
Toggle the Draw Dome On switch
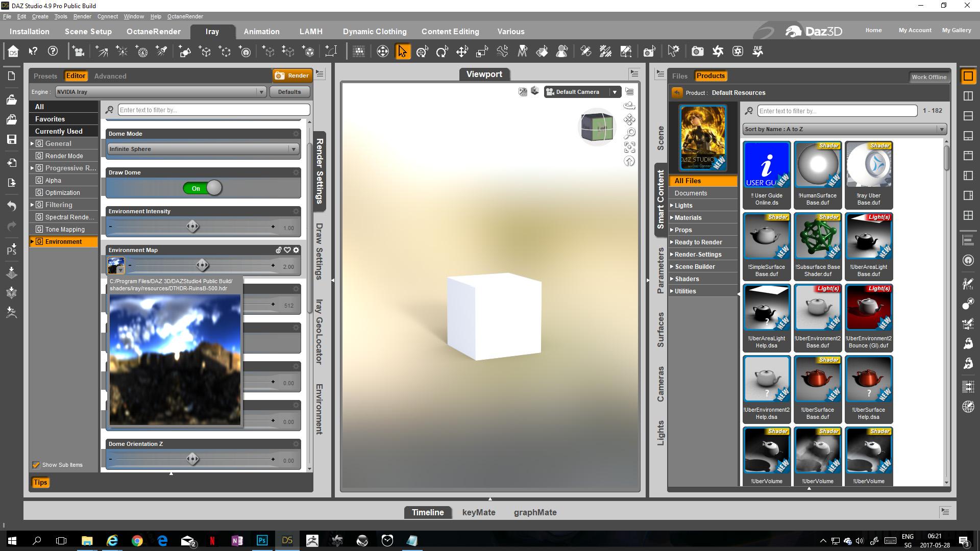(x=203, y=188)
